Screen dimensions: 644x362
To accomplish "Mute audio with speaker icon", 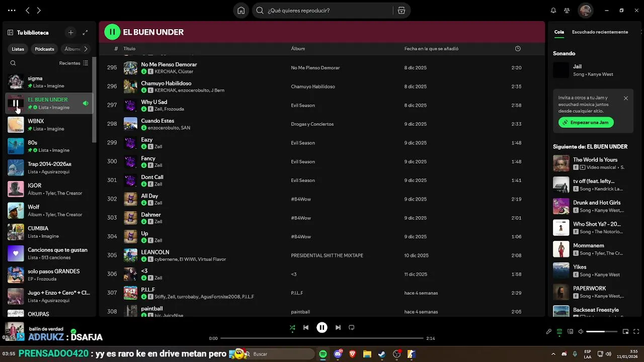I will (x=581, y=332).
